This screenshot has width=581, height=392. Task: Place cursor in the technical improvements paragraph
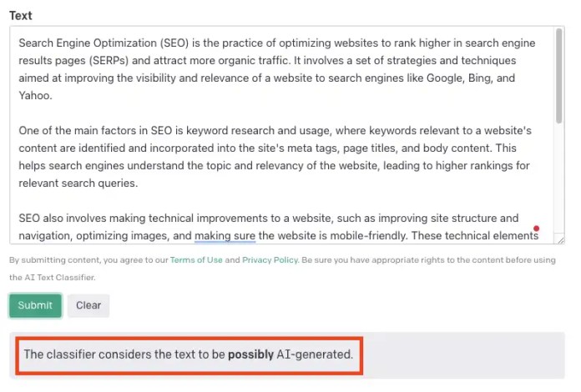pyautogui.click(x=278, y=227)
